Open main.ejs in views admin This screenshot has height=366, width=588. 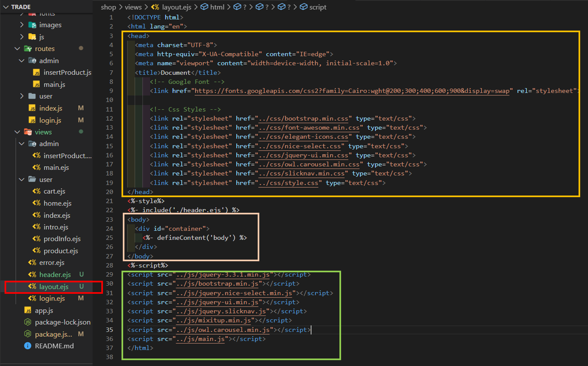tap(56, 168)
